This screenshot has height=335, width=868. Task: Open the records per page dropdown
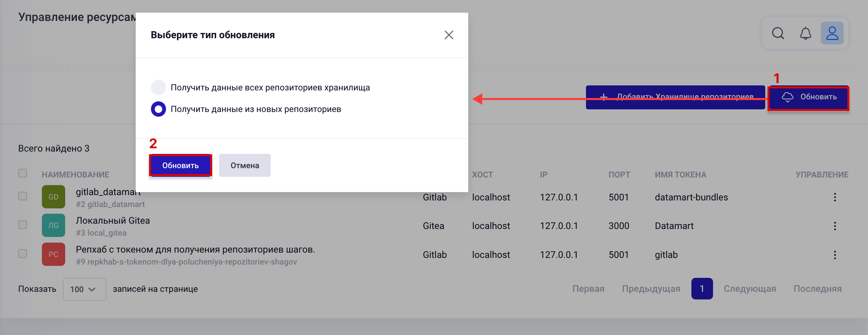[84, 289]
